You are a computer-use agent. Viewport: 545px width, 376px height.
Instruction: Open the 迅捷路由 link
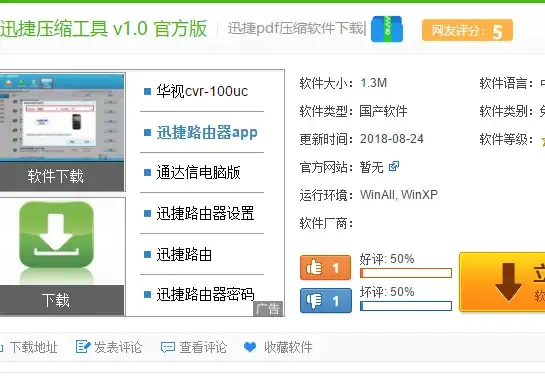pyautogui.click(x=184, y=254)
